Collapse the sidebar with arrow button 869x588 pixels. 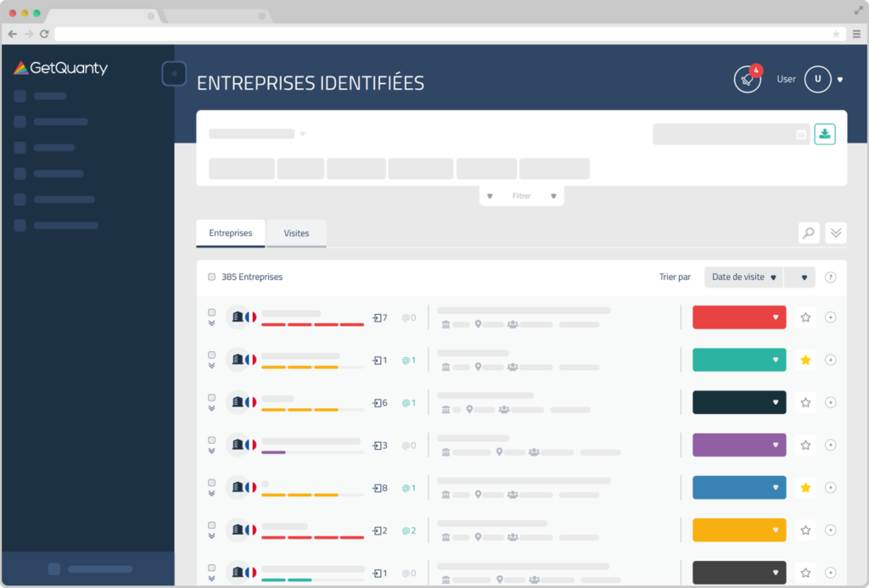173,74
